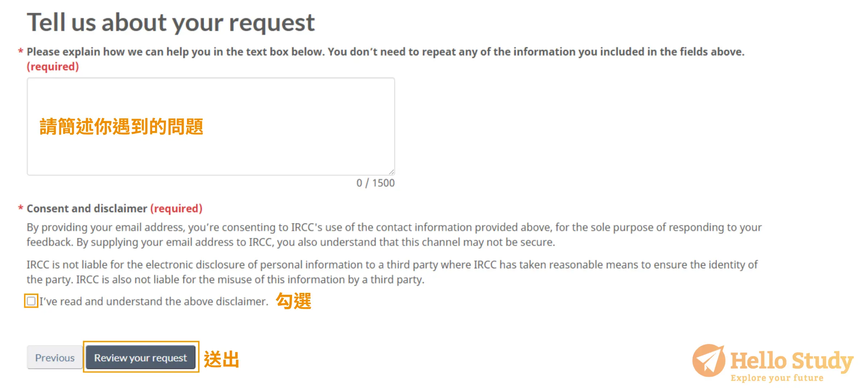
Task: Click the Review your request button
Action: (x=141, y=357)
